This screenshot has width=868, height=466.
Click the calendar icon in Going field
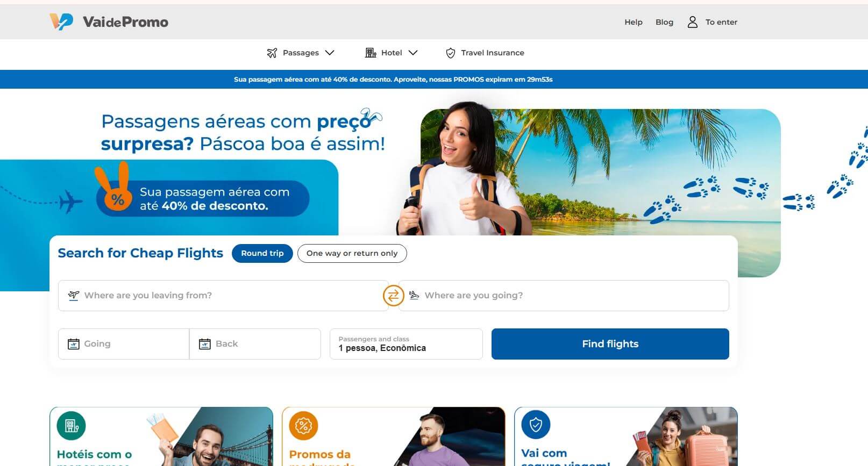pos(74,344)
